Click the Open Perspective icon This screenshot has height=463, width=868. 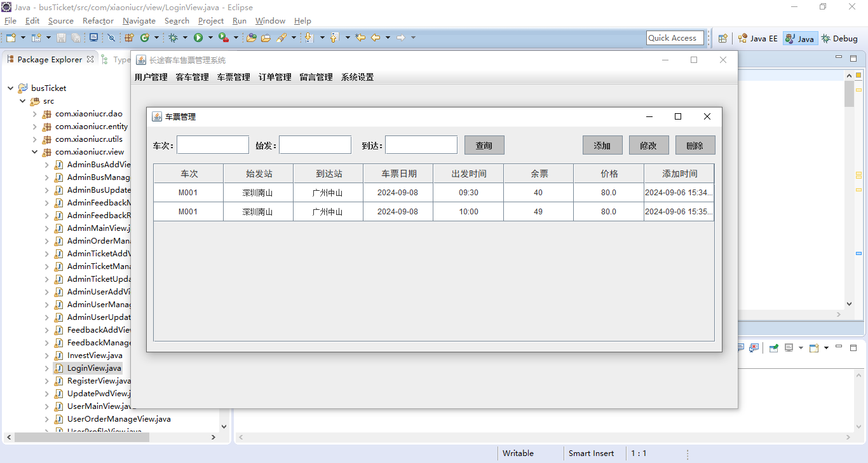tap(723, 38)
